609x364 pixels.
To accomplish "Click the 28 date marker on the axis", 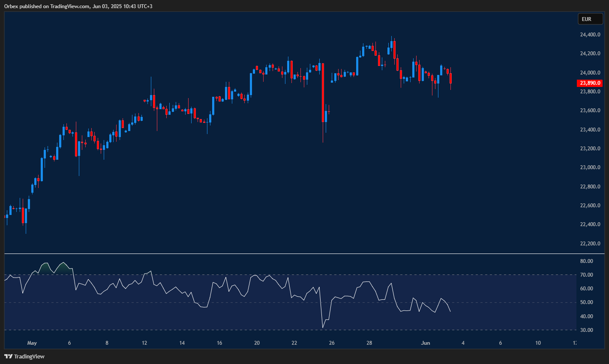I will [369, 343].
